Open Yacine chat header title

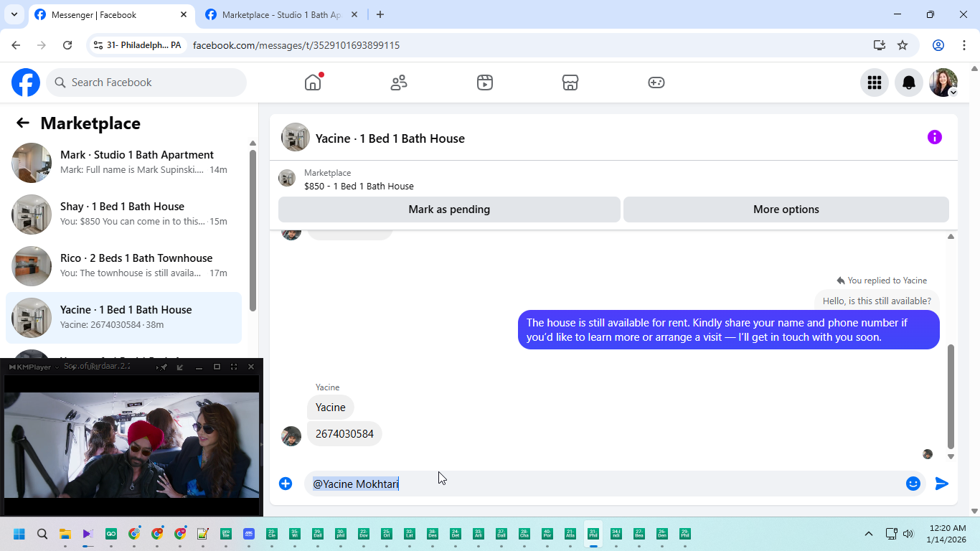pyautogui.click(x=390, y=138)
